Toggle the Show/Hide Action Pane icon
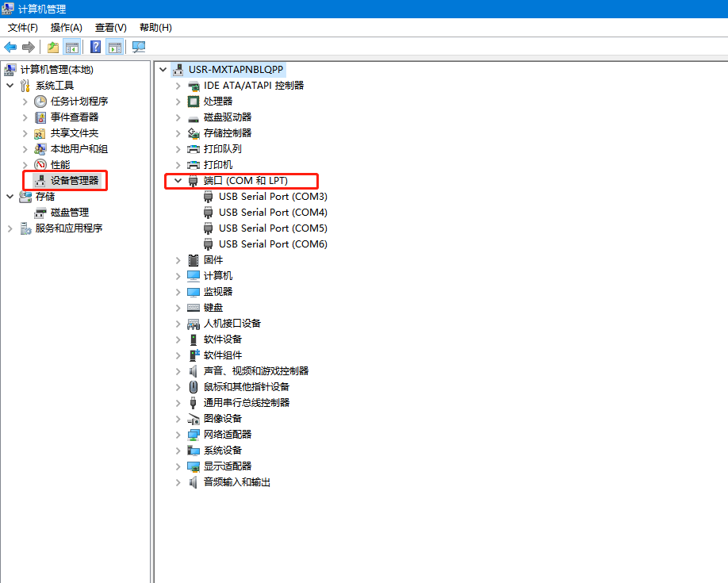Screen dimensions: 728x583 click(x=115, y=47)
